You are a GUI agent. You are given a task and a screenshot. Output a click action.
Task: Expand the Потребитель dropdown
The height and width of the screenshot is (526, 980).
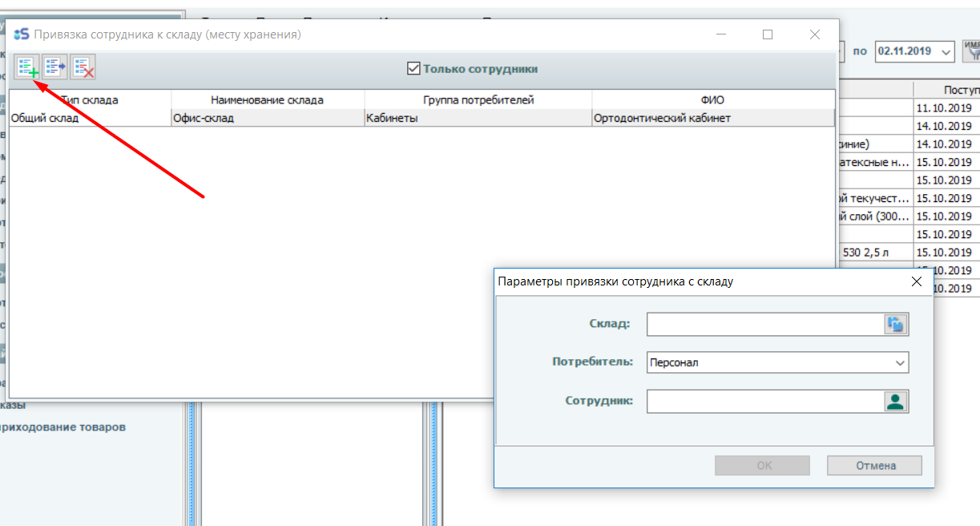tap(898, 362)
